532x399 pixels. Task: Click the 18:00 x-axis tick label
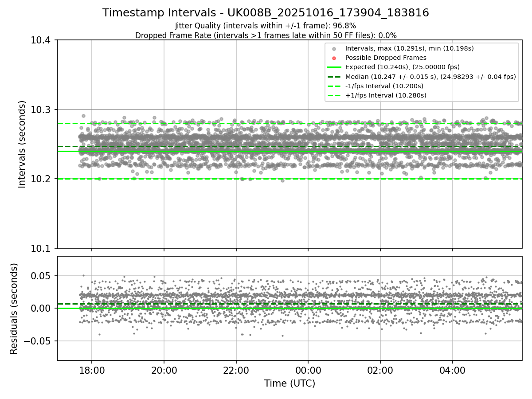[x=92, y=370]
